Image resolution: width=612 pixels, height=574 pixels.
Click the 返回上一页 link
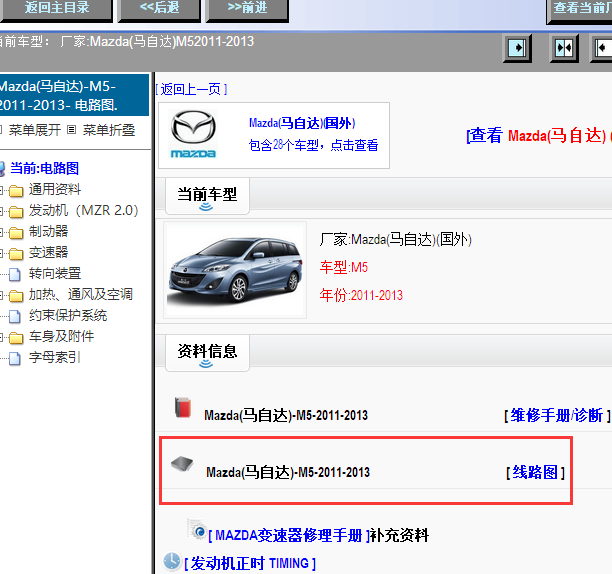(191, 89)
